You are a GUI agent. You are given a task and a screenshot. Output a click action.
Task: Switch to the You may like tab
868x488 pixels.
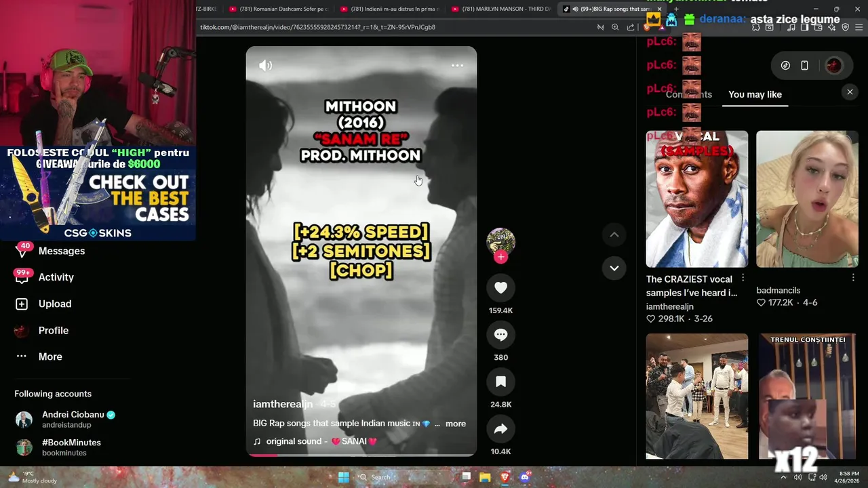point(755,94)
